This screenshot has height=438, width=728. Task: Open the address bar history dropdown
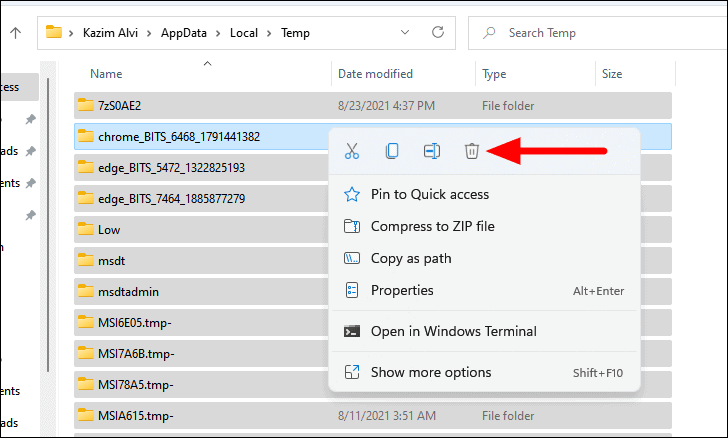pos(405,33)
